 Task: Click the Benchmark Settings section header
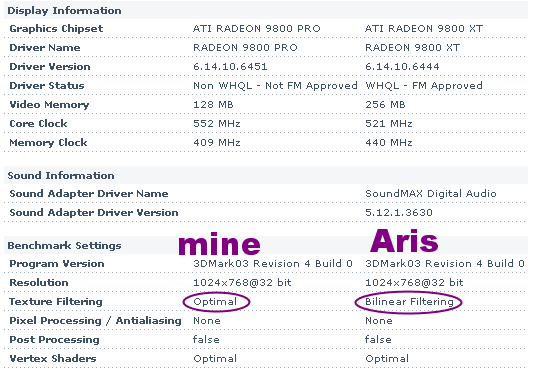pyautogui.click(x=64, y=246)
